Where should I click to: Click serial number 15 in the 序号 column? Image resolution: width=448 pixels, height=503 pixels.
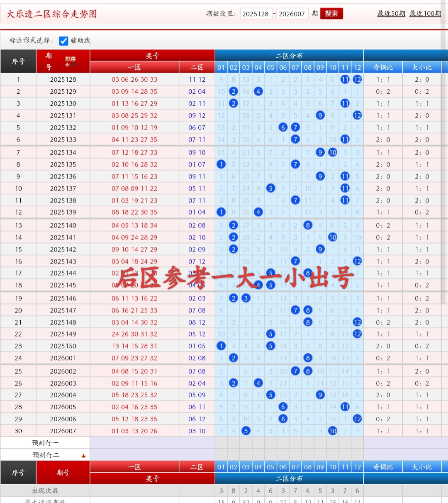(x=18, y=249)
